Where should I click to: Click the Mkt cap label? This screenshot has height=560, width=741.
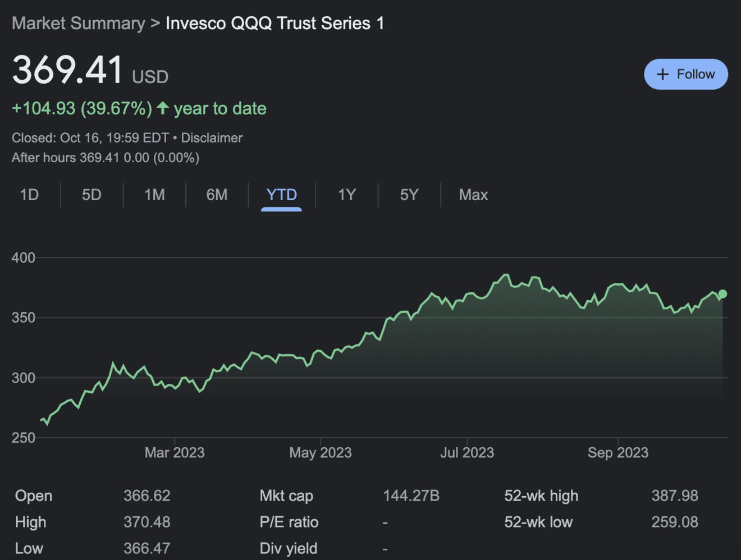286,496
